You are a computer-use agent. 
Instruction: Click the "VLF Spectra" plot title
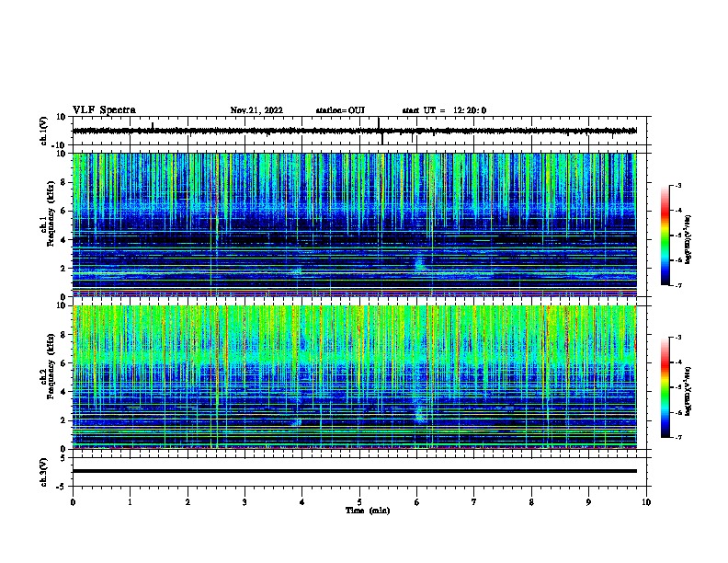pyautogui.click(x=104, y=110)
